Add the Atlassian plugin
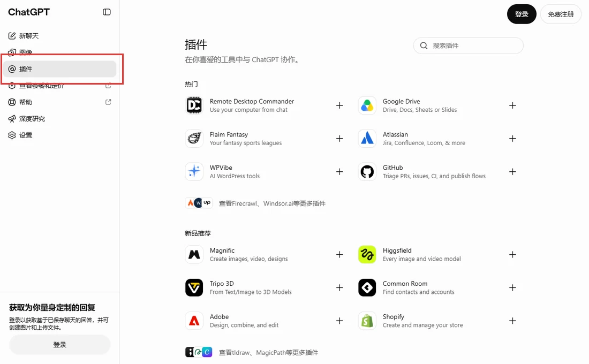Screen dimensions: 589x364 click(512, 138)
